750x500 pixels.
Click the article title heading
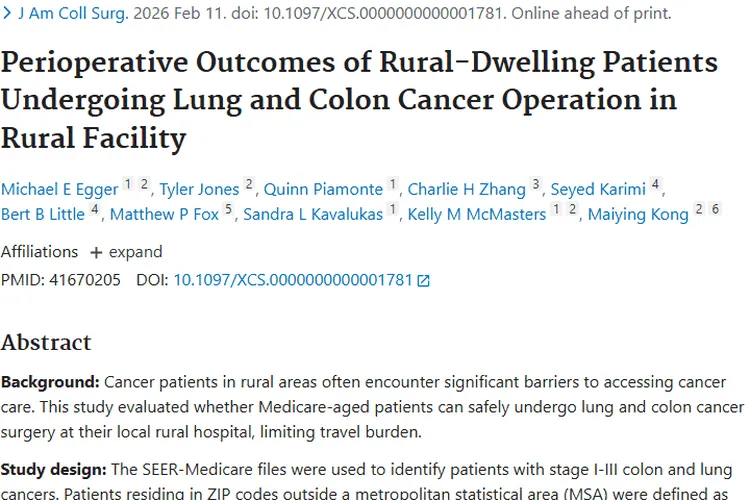click(x=359, y=100)
